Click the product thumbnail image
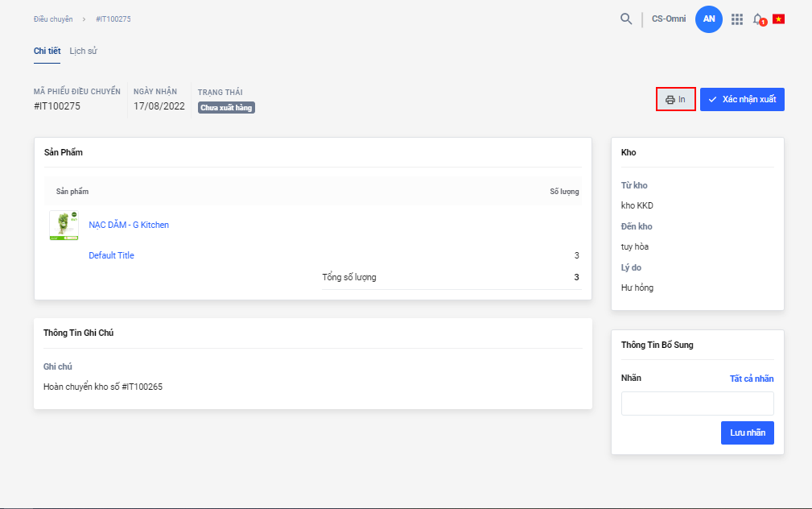 pyautogui.click(x=64, y=226)
